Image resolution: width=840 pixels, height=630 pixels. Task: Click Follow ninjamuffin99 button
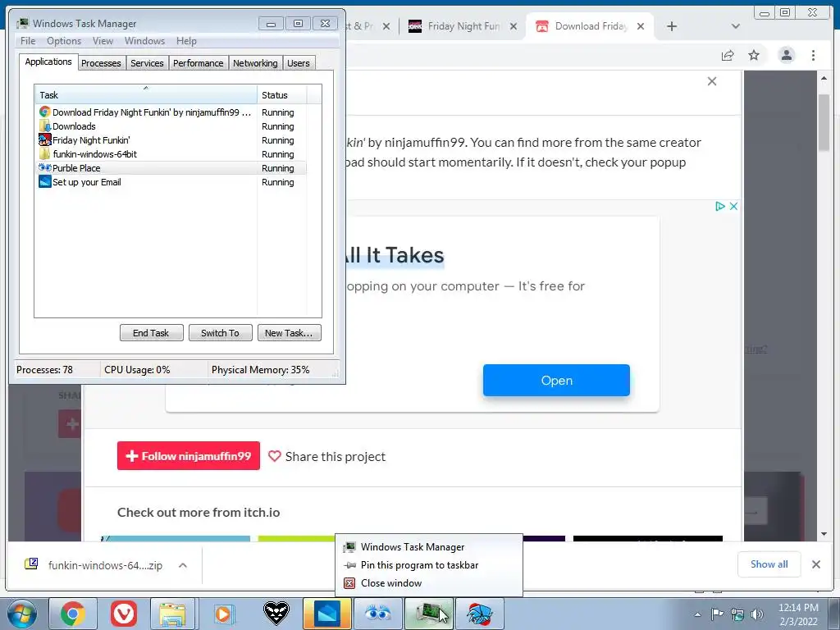(189, 456)
